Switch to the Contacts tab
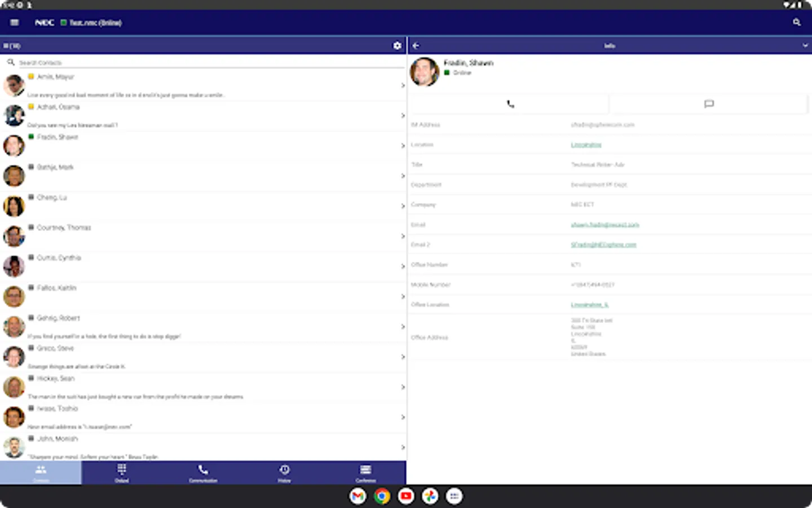The height and width of the screenshot is (508, 812). (x=40, y=472)
